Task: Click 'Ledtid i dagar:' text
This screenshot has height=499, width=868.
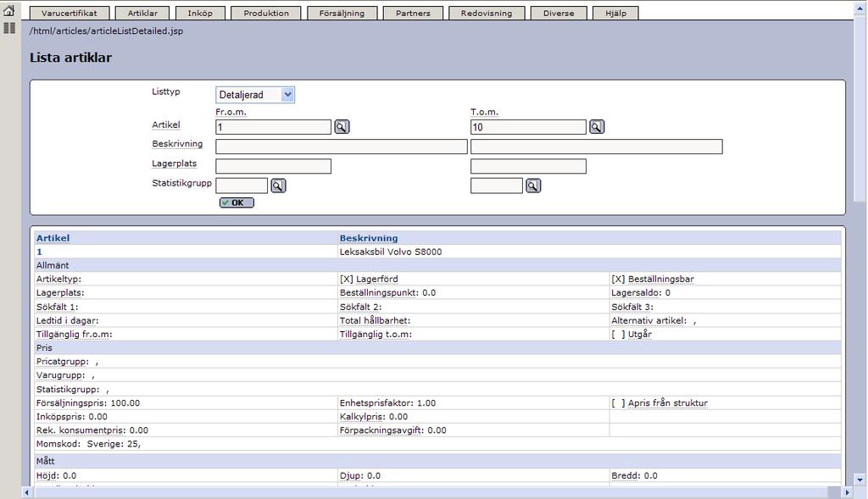Action: [x=68, y=320]
